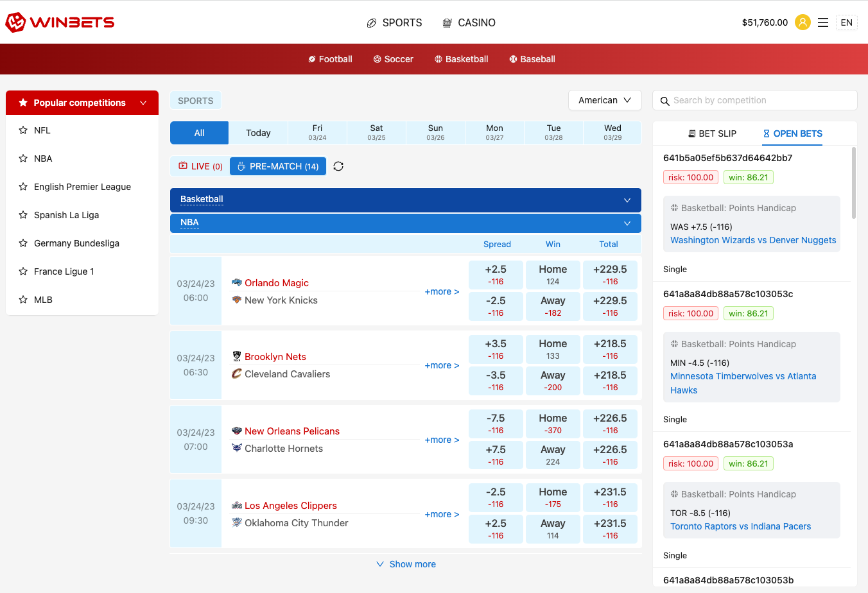Star the Spanish La Liga competition
Screen dimensions: 868x593
click(x=23, y=215)
